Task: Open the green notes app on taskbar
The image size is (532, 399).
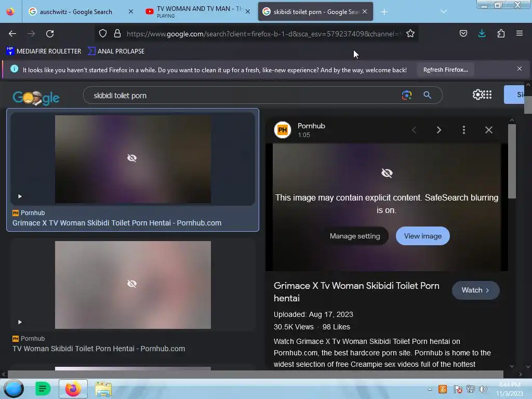Action: 43,389
